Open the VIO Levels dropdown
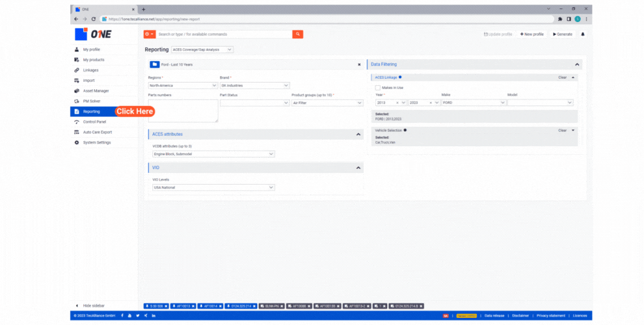Screen dimensions: 644x325 coord(213,187)
